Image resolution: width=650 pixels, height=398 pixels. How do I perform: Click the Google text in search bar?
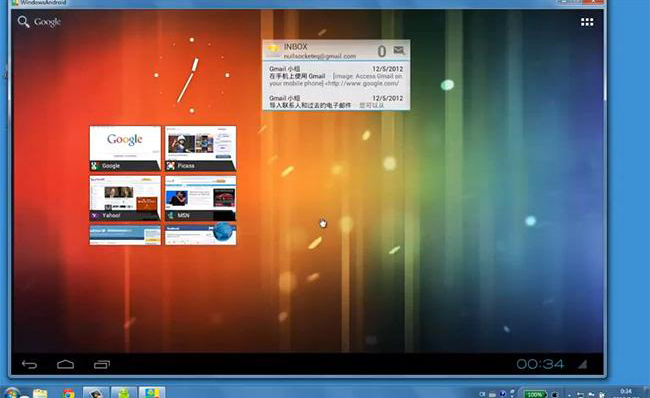48,22
